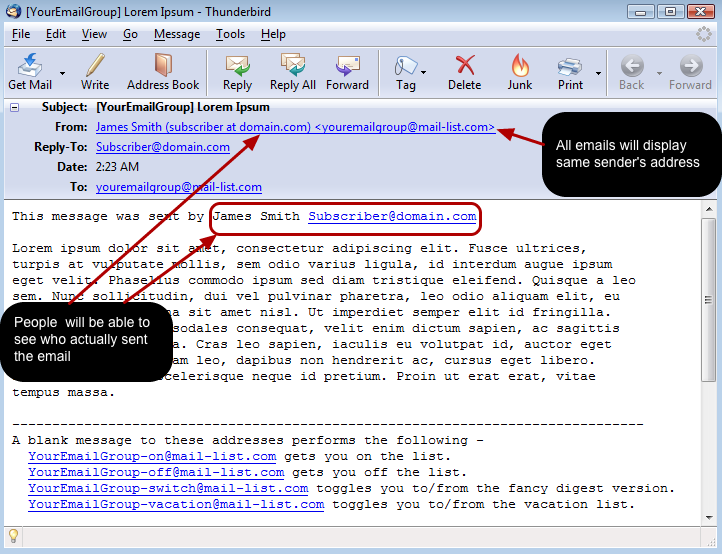Click the YourEmailGroup-off@mail-list.com link
This screenshot has width=722, height=554.
156,472
